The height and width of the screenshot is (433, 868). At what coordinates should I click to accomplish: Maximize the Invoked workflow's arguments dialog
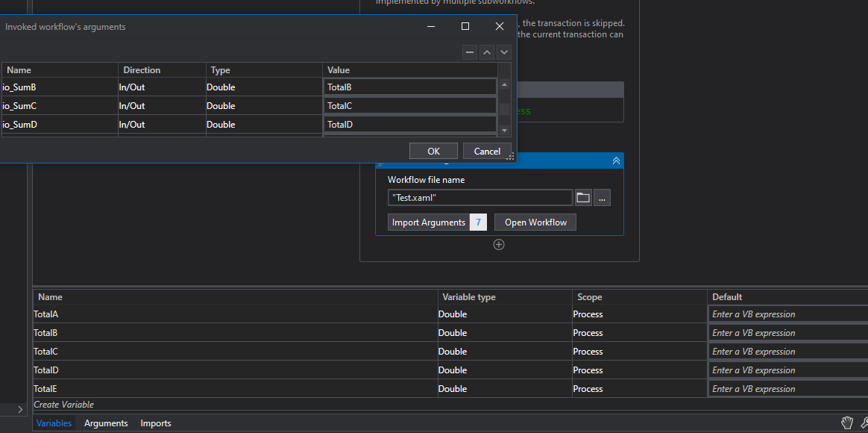point(465,26)
